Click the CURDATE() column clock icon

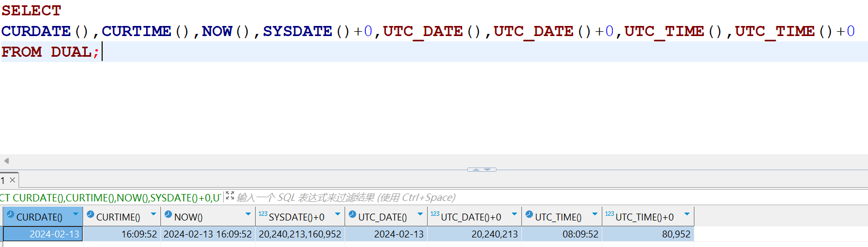tap(10, 215)
